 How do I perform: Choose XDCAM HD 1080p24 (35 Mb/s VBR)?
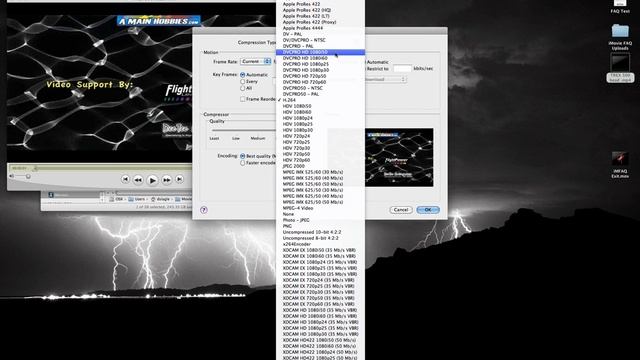[x=320, y=322]
